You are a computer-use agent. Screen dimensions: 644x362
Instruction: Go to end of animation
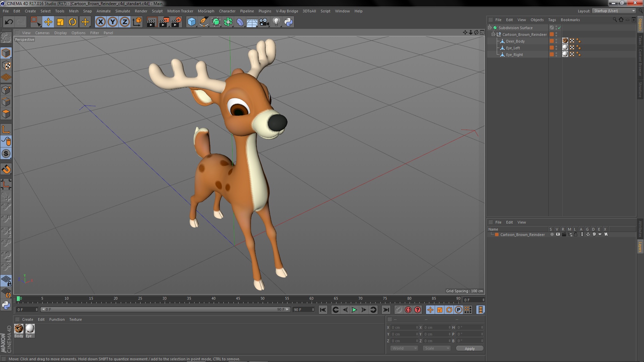point(386,310)
